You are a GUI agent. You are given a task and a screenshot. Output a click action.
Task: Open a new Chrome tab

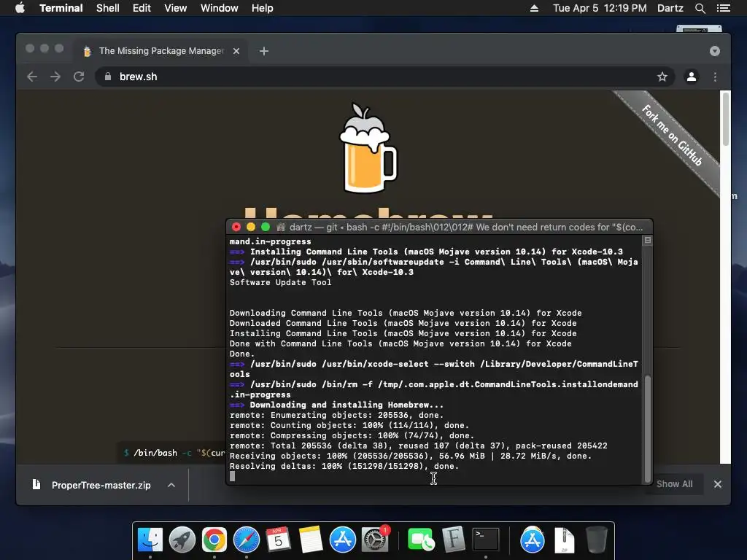coord(264,51)
